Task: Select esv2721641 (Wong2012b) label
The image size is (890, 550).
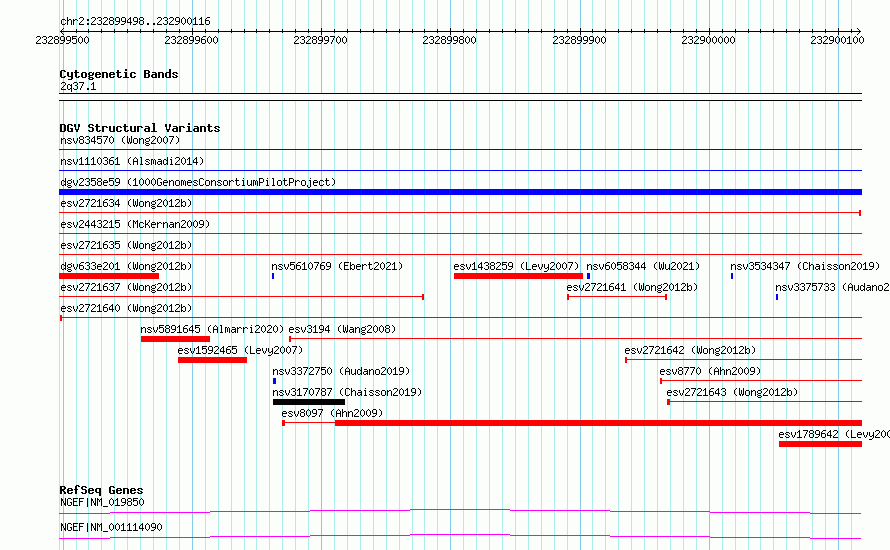Action: 632,287
